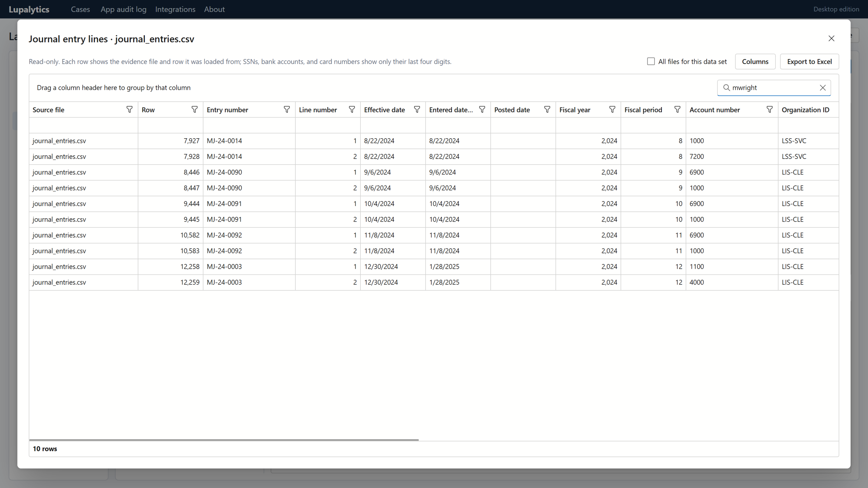Select row 7,928 cell
868x488 pixels.
click(x=171, y=157)
